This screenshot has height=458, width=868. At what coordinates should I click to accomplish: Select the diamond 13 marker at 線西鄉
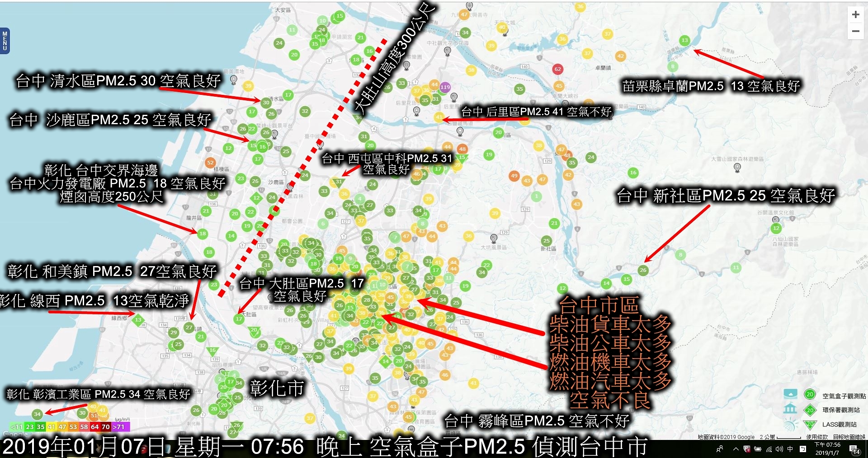point(138,320)
